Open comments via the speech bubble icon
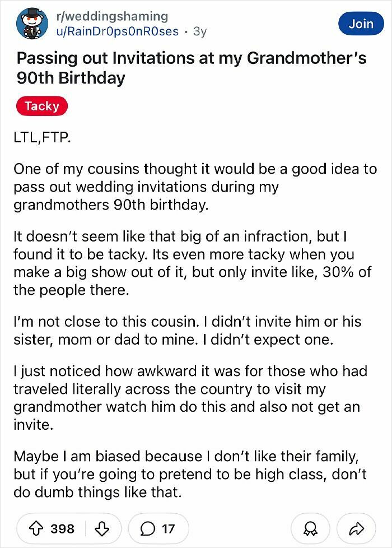The image size is (392, 548). coord(149,528)
